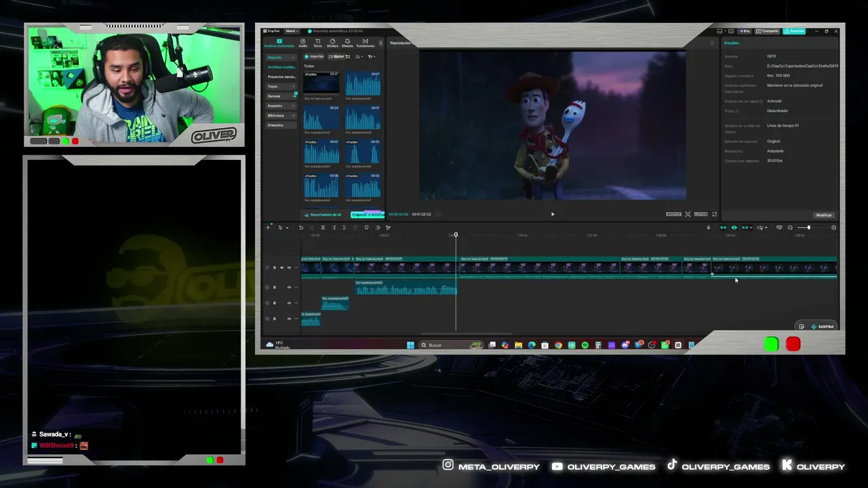Expand the Generar sidebar section
Viewport: 868px width, 488px height.
pos(281,96)
